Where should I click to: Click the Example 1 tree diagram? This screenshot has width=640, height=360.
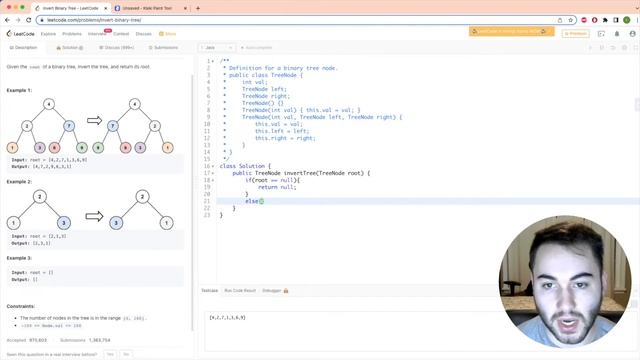tap(91, 126)
